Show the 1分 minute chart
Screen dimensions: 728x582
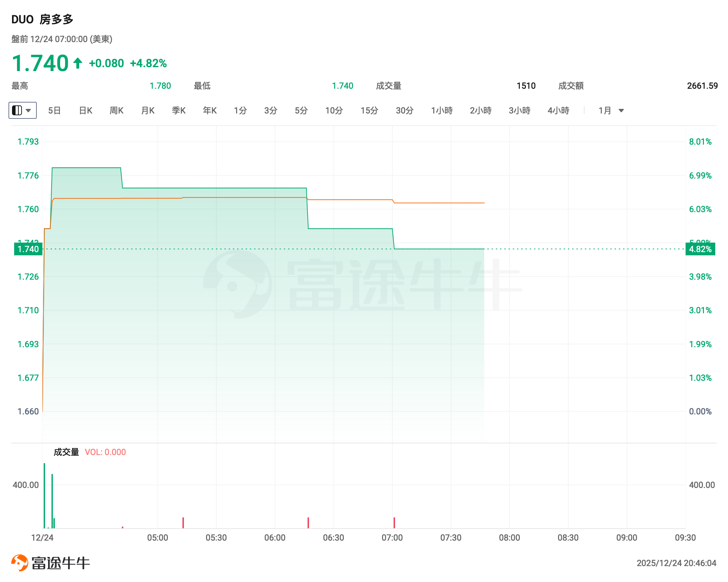pyautogui.click(x=240, y=111)
